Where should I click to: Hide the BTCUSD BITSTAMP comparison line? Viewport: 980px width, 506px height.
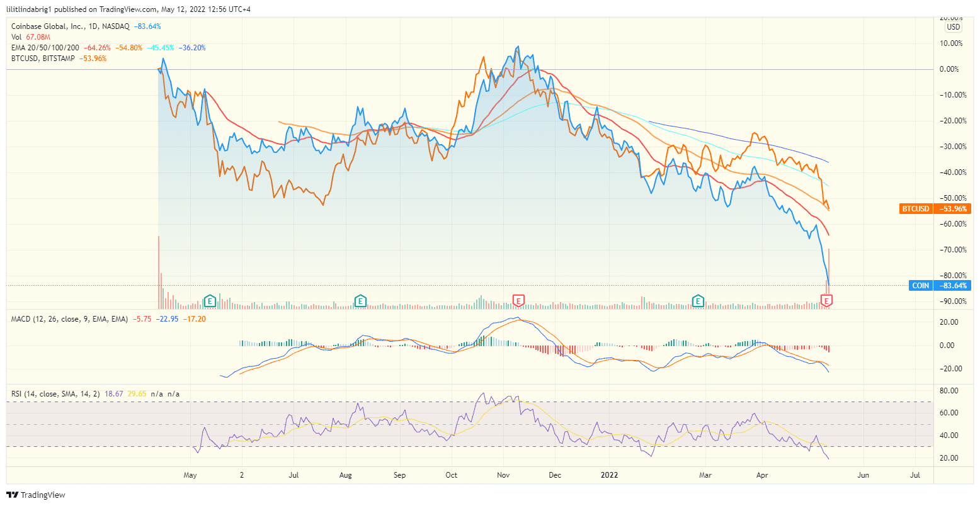[43, 58]
